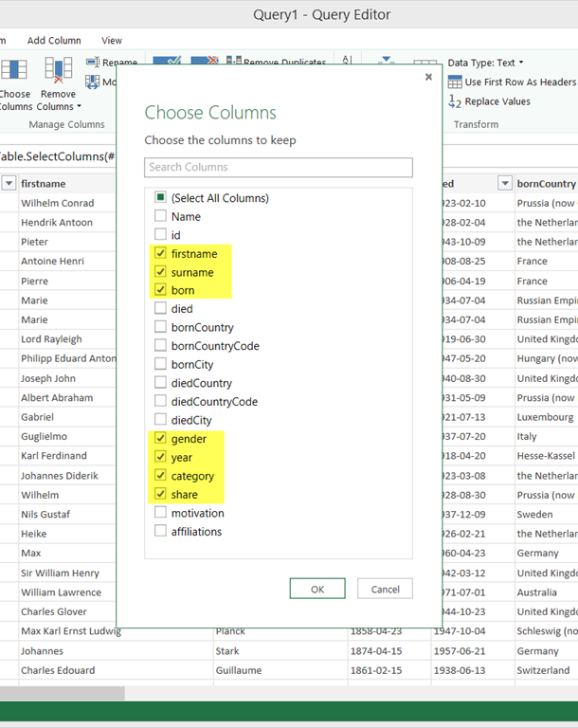Click the Choose Columns ribbon icon
The height and width of the screenshot is (728, 578).
click(x=13, y=72)
